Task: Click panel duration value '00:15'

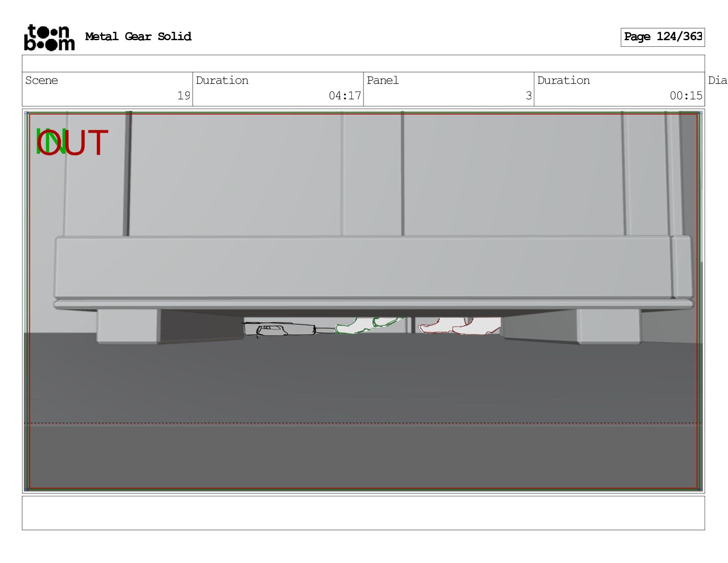Action: tap(686, 96)
